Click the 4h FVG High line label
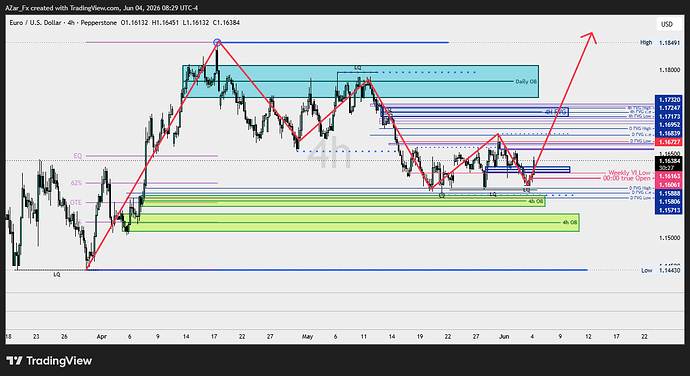The width and height of the screenshot is (690, 376). [639, 108]
